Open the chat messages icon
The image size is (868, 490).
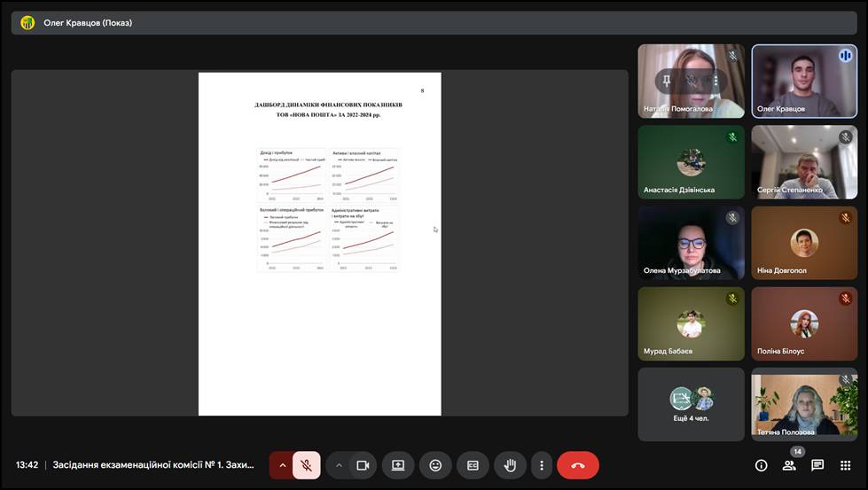click(817, 465)
